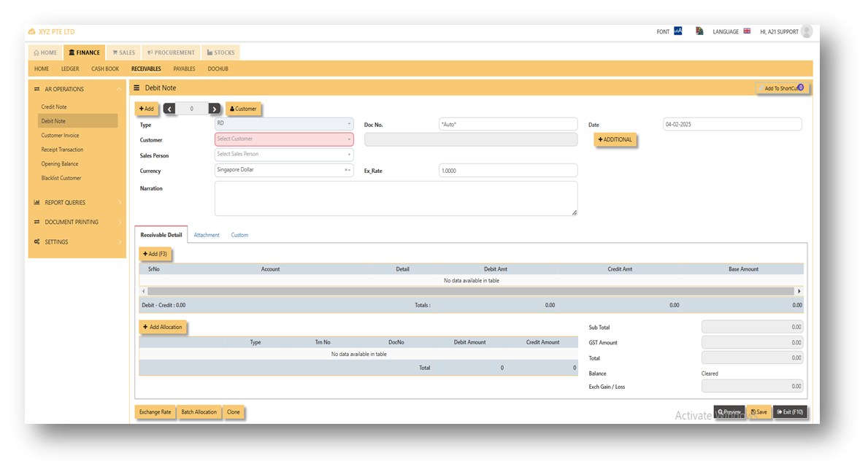Image resolution: width=868 pixels, height=472 pixels.
Task: Click the Add To ShortCut button
Action: [783, 88]
